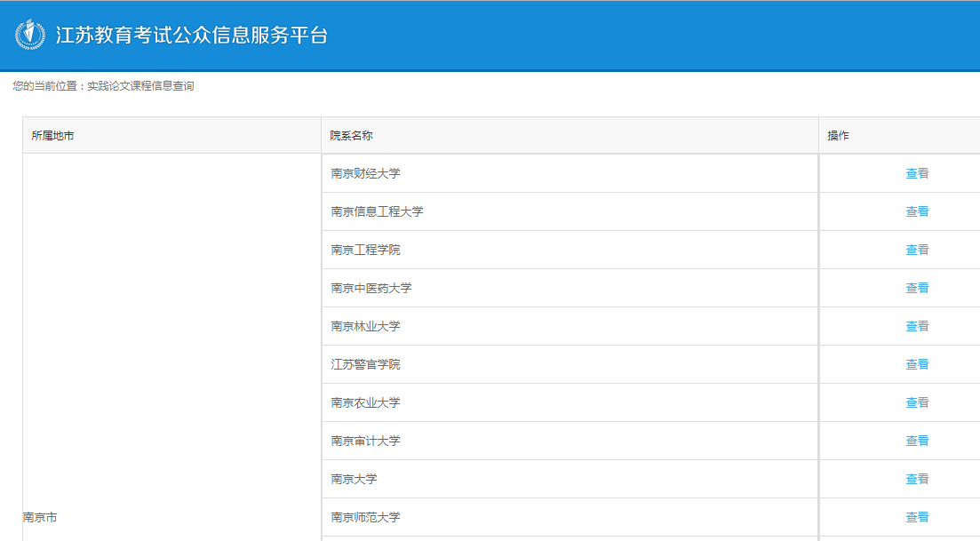The image size is (980, 541).
Task: Select the 南京林业大学 cell
Action: [x=570, y=326]
